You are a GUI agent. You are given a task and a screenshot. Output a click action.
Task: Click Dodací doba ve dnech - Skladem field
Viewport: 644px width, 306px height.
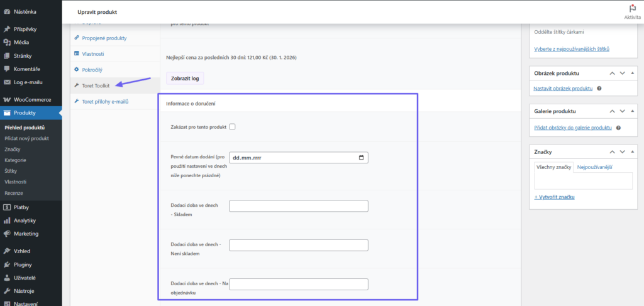coord(299,206)
